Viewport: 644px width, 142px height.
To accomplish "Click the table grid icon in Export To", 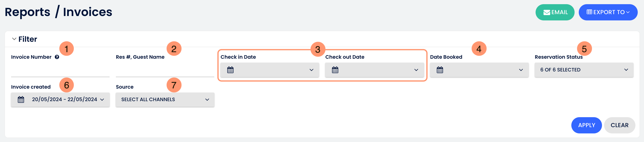I will [589, 12].
